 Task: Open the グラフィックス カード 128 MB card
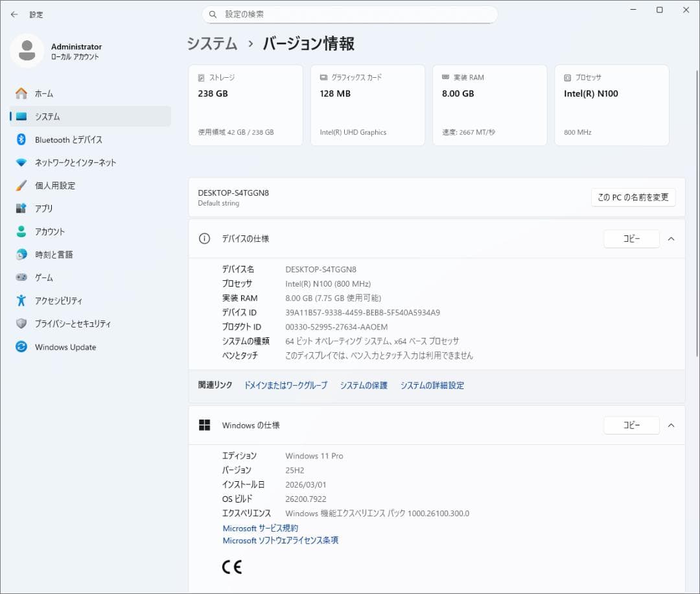[367, 105]
